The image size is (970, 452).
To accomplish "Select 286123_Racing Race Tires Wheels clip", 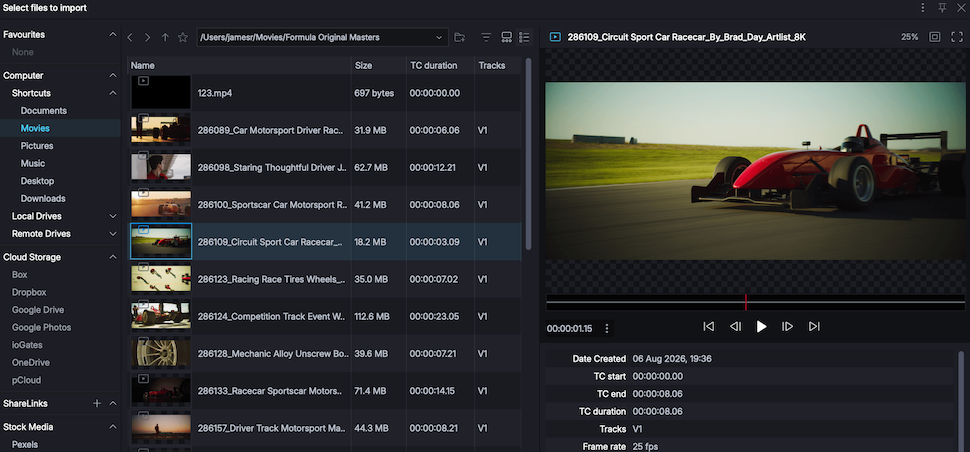I will pos(324,279).
